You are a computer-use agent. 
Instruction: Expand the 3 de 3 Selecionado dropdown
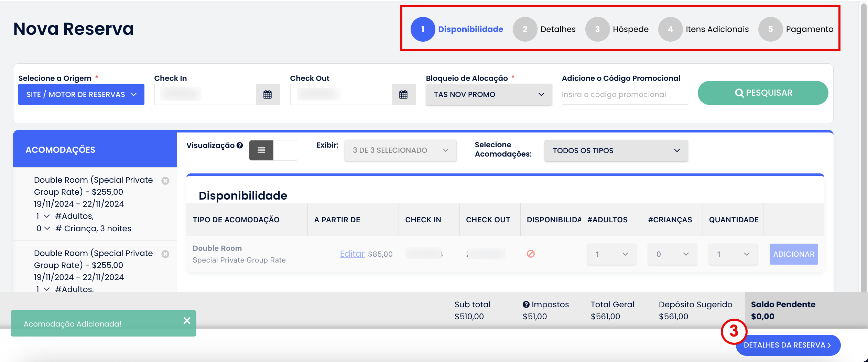400,150
